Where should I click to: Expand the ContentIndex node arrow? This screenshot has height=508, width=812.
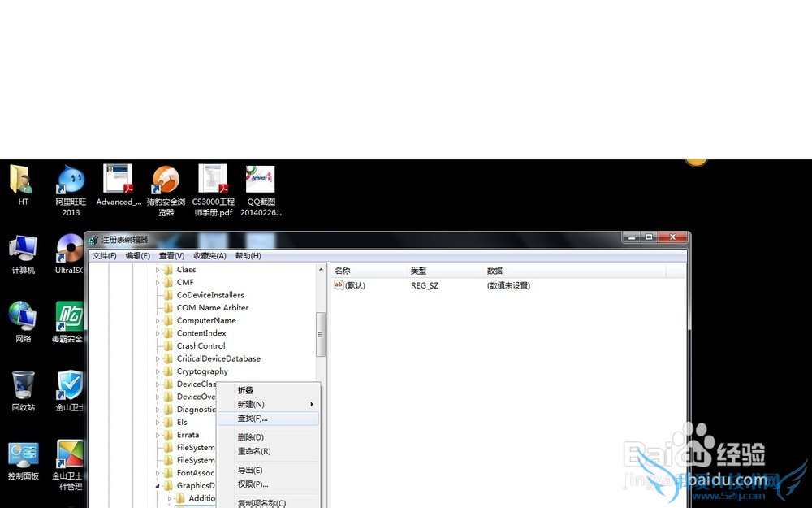click(158, 334)
